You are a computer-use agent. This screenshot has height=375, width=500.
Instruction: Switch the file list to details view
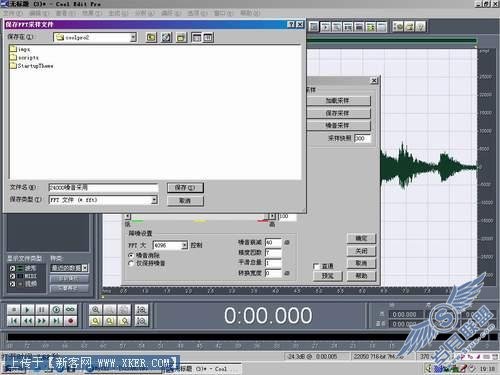[x=208, y=37]
